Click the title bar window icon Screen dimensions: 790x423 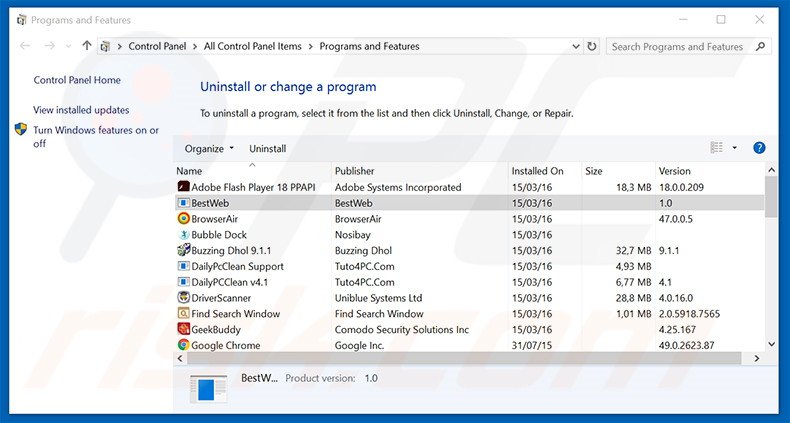coord(21,20)
